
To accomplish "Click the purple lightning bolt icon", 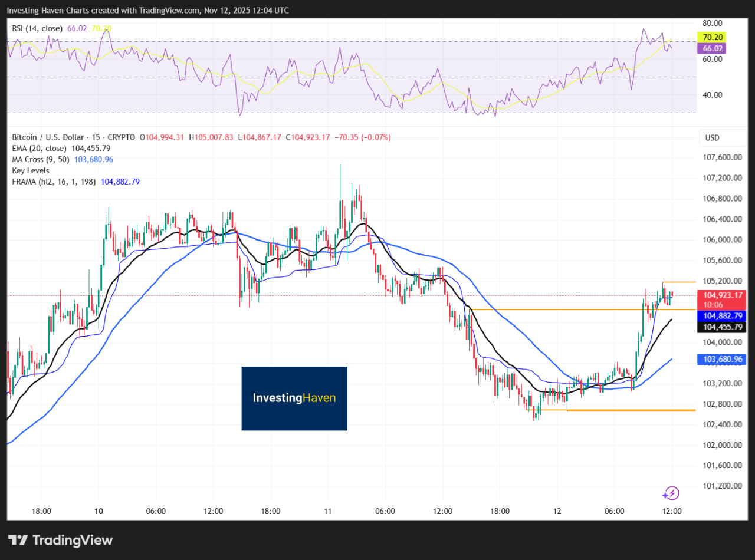I will (x=671, y=493).
